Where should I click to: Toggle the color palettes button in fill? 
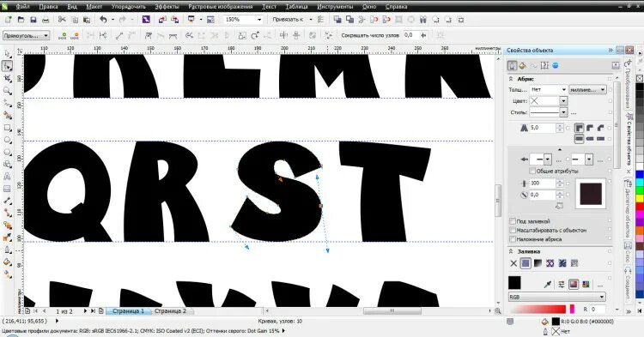(586, 284)
